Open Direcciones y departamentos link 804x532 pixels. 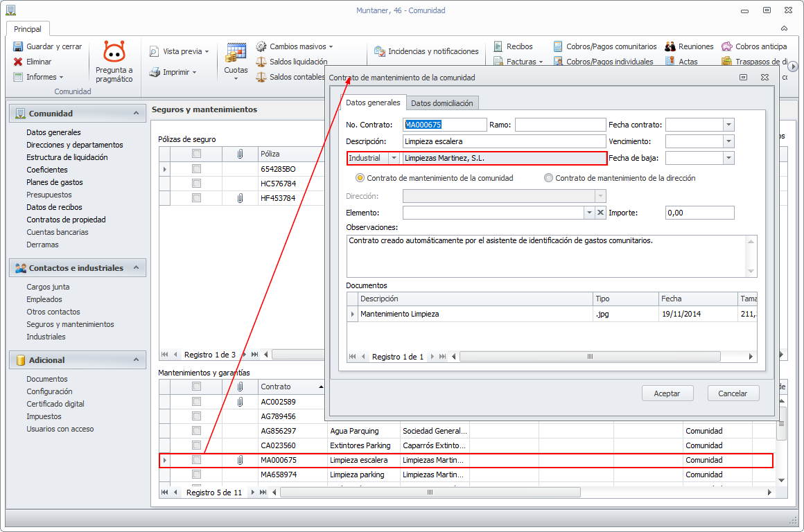[x=75, y=145]
